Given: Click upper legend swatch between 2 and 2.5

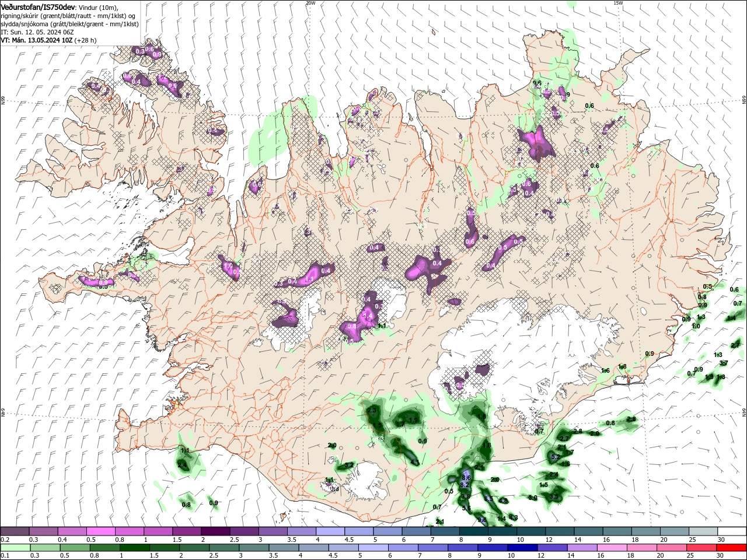Looking at the screenshot, I should click(x=215, y=531).
